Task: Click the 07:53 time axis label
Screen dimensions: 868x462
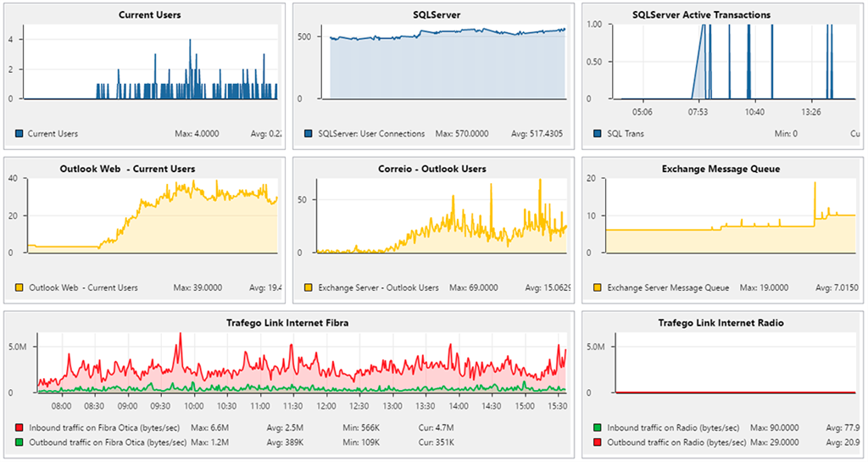Action: coord(698,112)
